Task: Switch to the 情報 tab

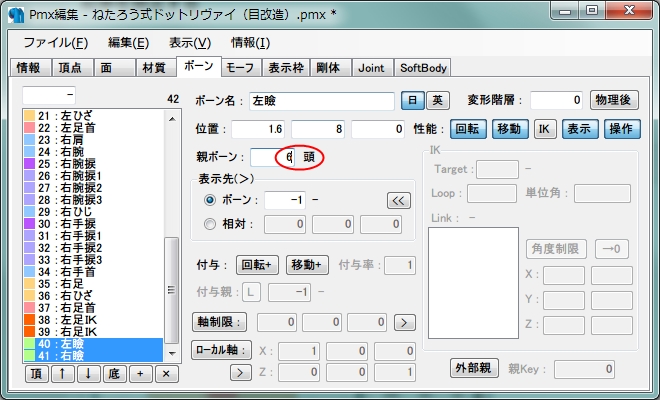Action: coord(30,67)
